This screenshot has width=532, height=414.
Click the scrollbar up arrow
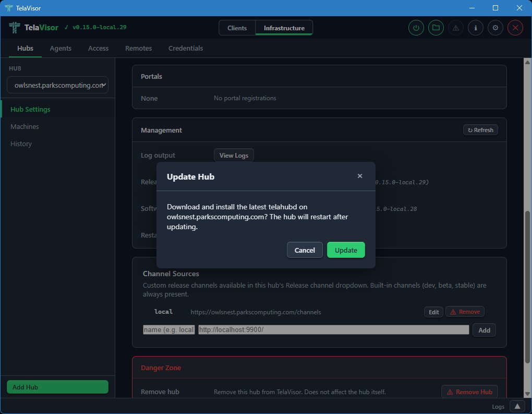527,62
